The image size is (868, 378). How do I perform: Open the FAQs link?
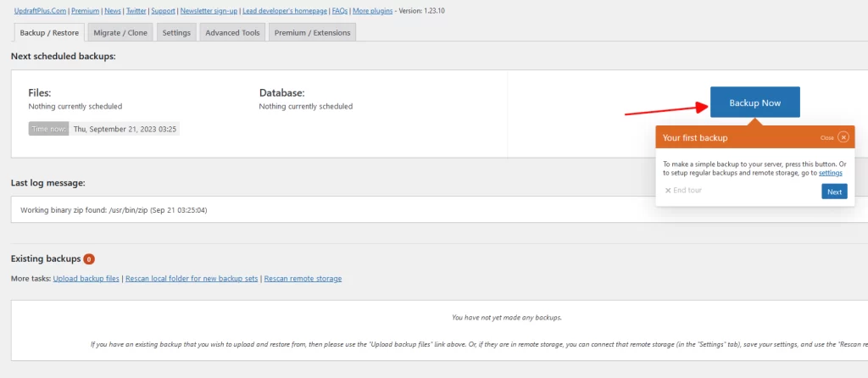(340, 10)
